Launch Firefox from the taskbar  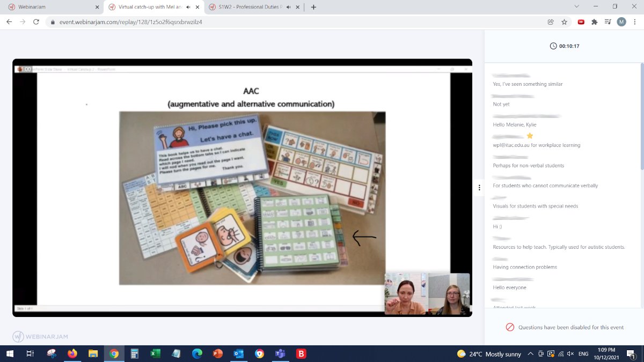click(72, 354)
